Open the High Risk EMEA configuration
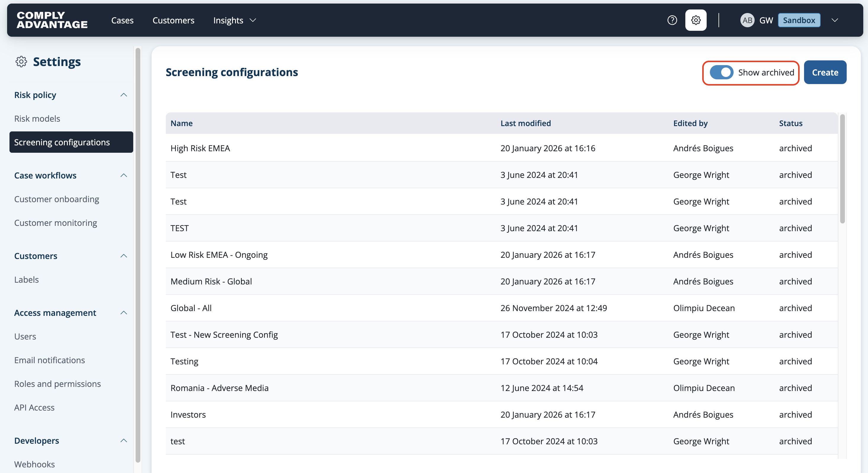 pyautogui.click(x=502, y=148)
